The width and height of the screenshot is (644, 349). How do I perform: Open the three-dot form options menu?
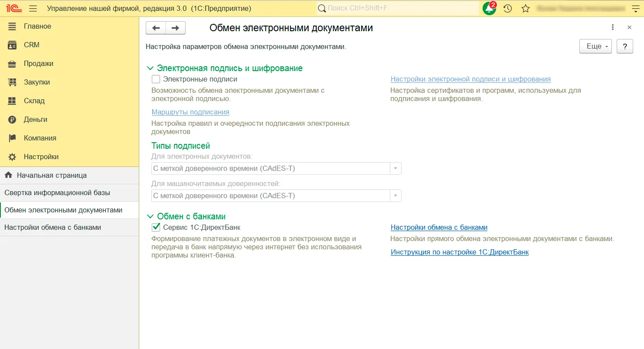pyautogui.click(x=612, y=27)
